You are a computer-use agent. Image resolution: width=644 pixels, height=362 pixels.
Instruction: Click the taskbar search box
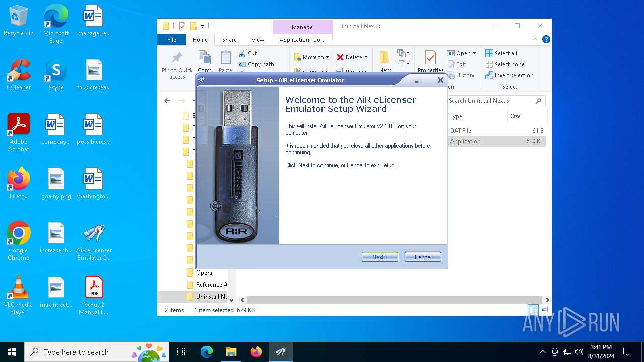tap(97, 352)
